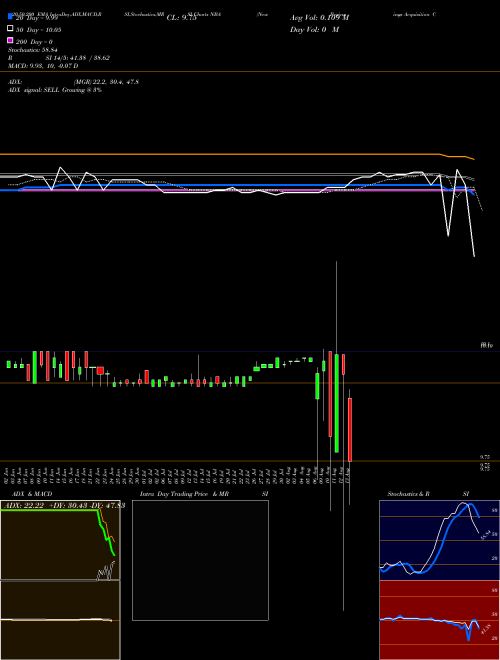The height and width of the screenshot is (660, 500).
Task: Click the blue 20 Day legend swatch
Action: pyautogui.click(x=10, y=16)
